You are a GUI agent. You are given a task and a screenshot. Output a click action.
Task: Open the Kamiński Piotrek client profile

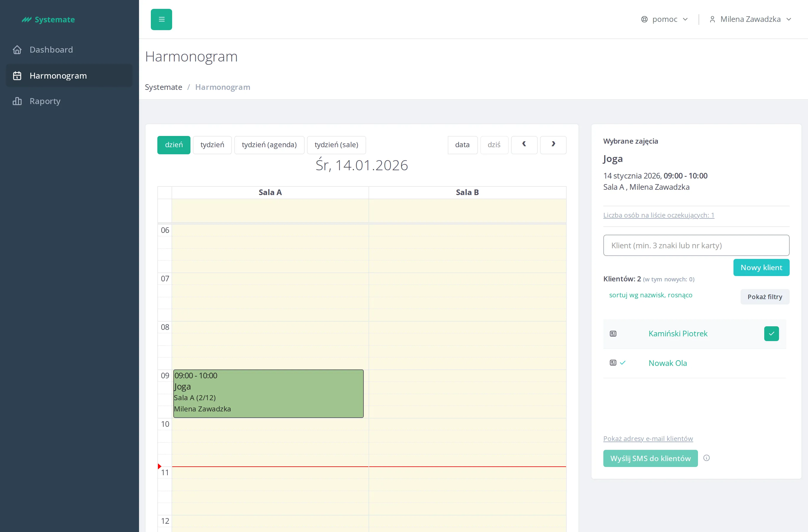coord(678,334)
